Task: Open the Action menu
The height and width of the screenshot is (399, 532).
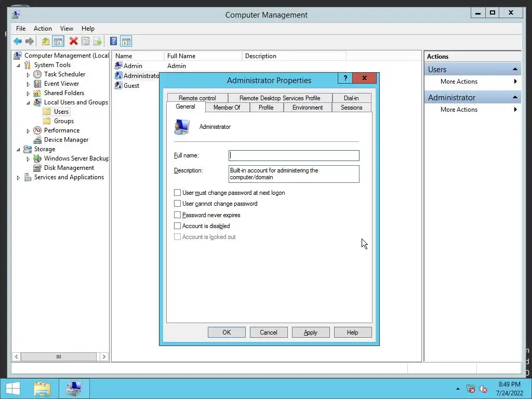Action: click(x=43, y=29)
